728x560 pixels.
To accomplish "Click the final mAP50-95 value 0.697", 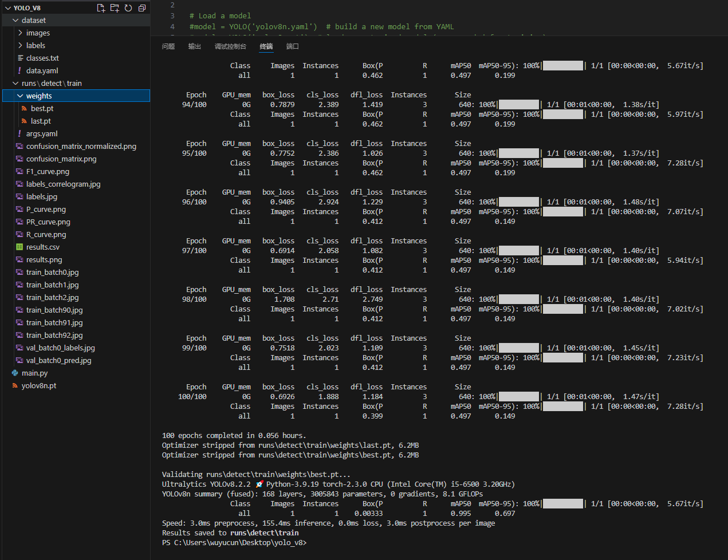I will click(505, 513).
